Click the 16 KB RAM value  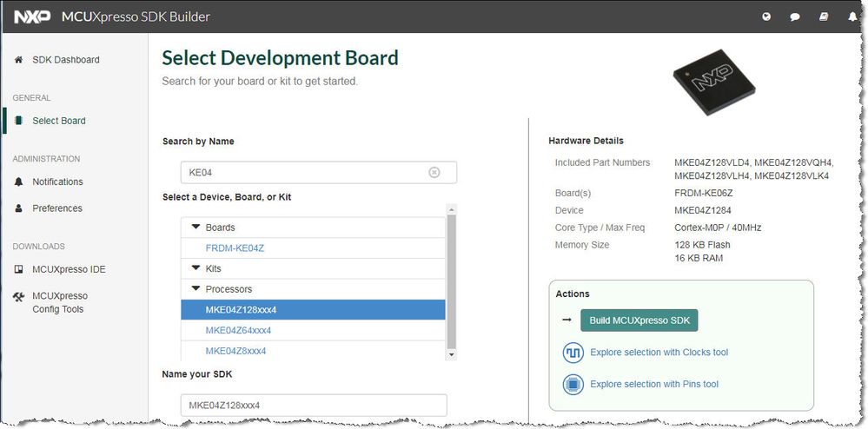699,259
